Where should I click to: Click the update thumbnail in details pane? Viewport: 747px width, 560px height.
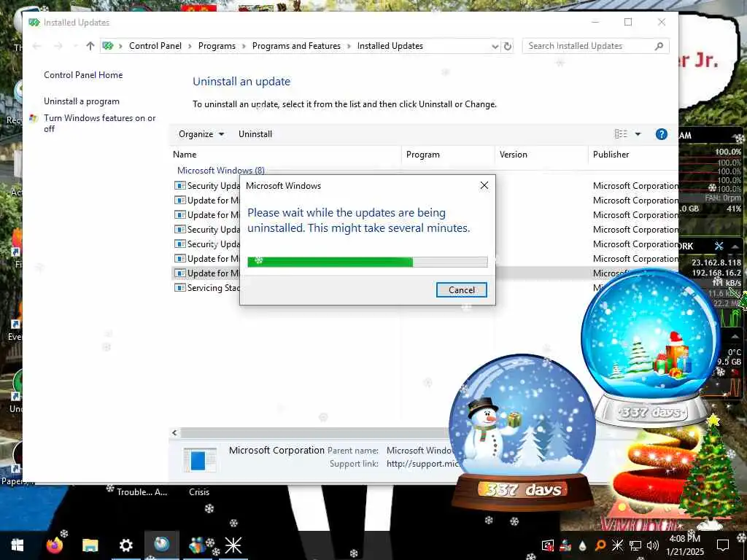pos(200,460)
